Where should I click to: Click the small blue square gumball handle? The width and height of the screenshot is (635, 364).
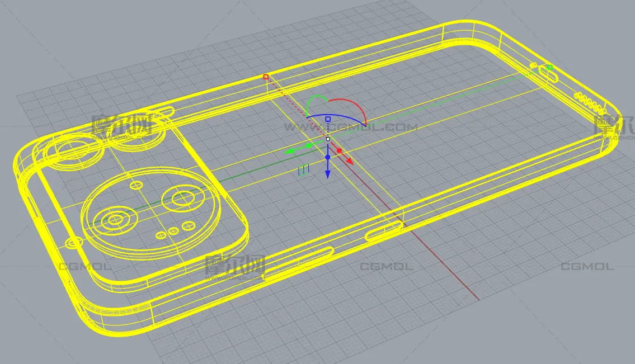coord(328,119)
